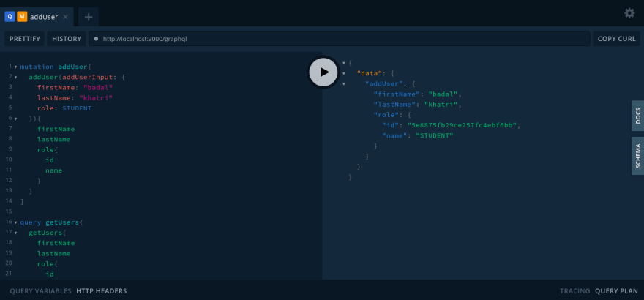Collapse the mutation addUser block at line 1
Screen dimensions: 644x300
(x=15, y=67)
